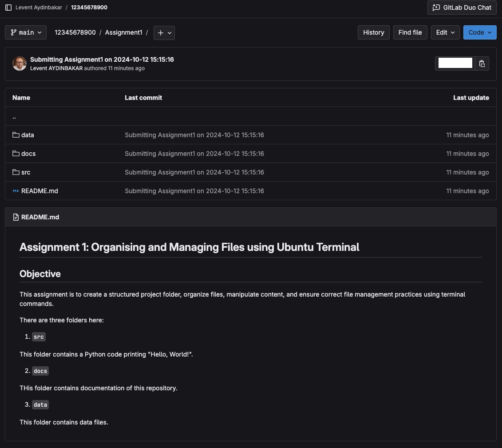Expand the Code download dropdown
Screen dimensions: 502x448
point(479,32)
